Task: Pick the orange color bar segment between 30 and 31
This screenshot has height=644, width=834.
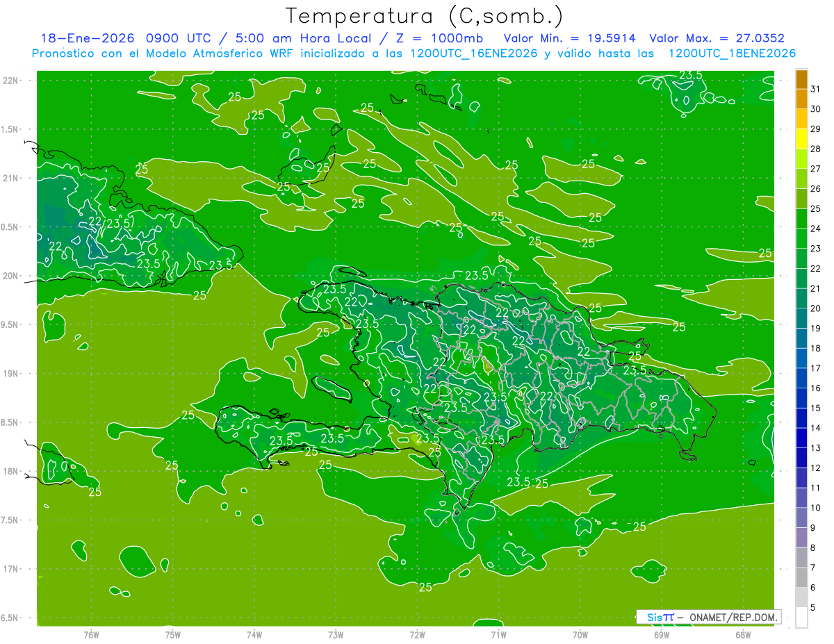Action: pos(801,99)
